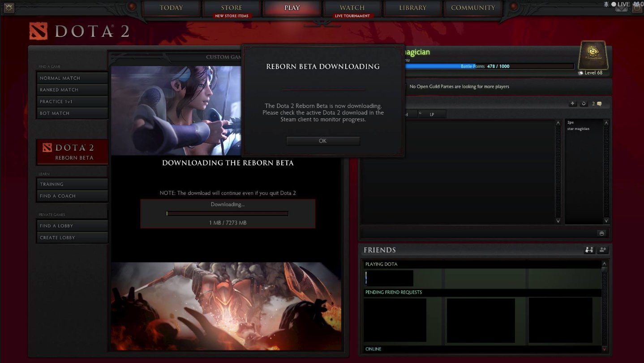
Task: Switch to the PLAY tab
Action: click(x=292, y=8)
